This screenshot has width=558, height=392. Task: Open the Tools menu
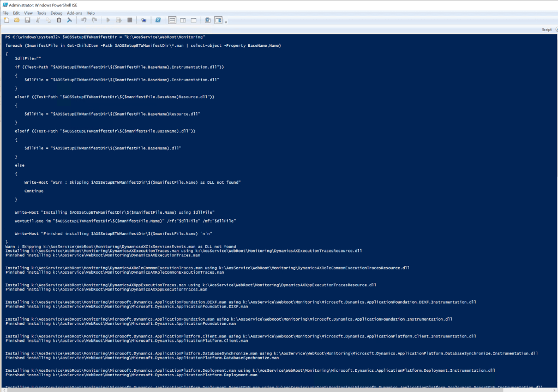point(41,13)
